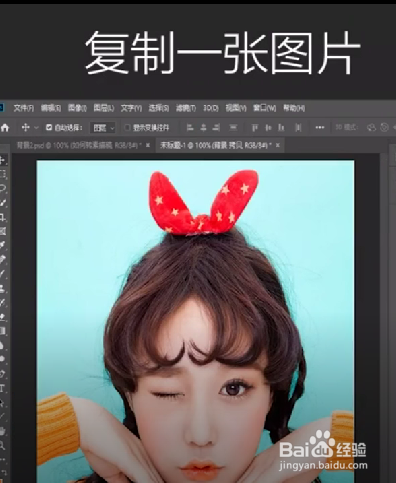Distribute horizontally using vertical-bars icon
This screenshot has height=483, width=396.
tap(299, 127)
